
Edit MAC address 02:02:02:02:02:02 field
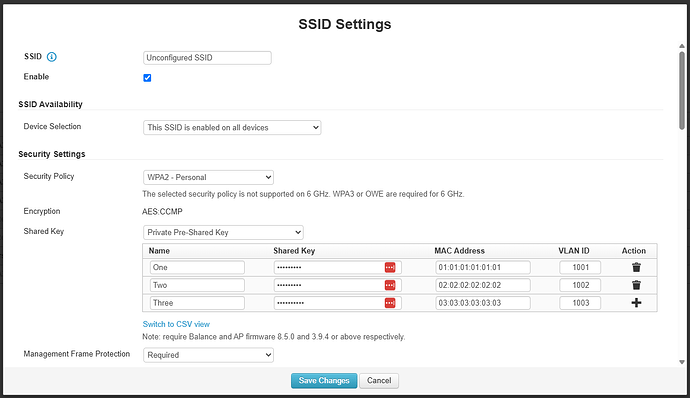pos(483,285)
